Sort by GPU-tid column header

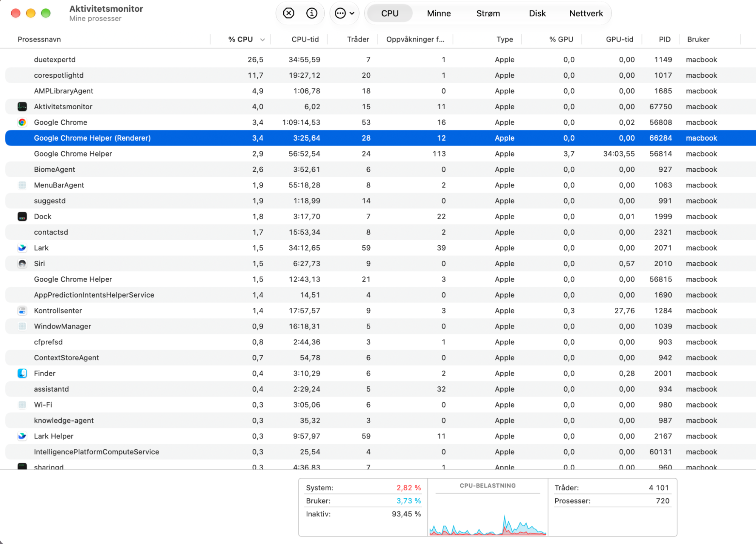click(x=619, y=39)
